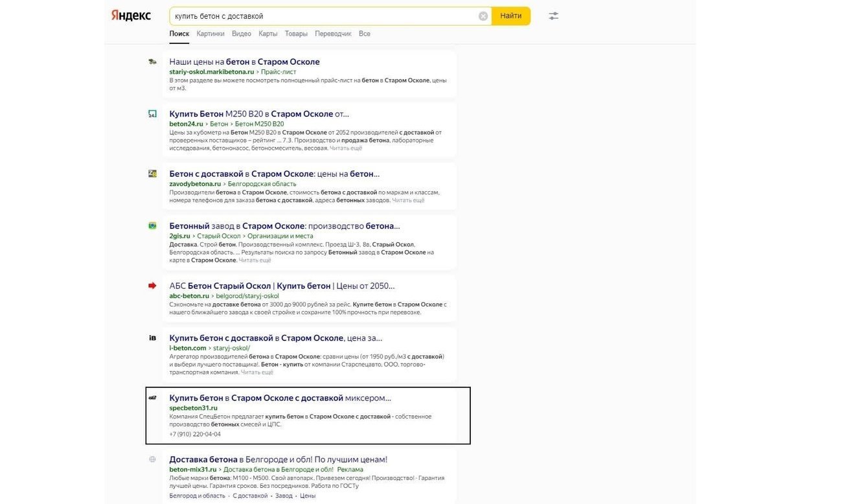This screenshot has height=504, width=868.
Task: Click the yellow Найти button
Action: click(511, 16)
